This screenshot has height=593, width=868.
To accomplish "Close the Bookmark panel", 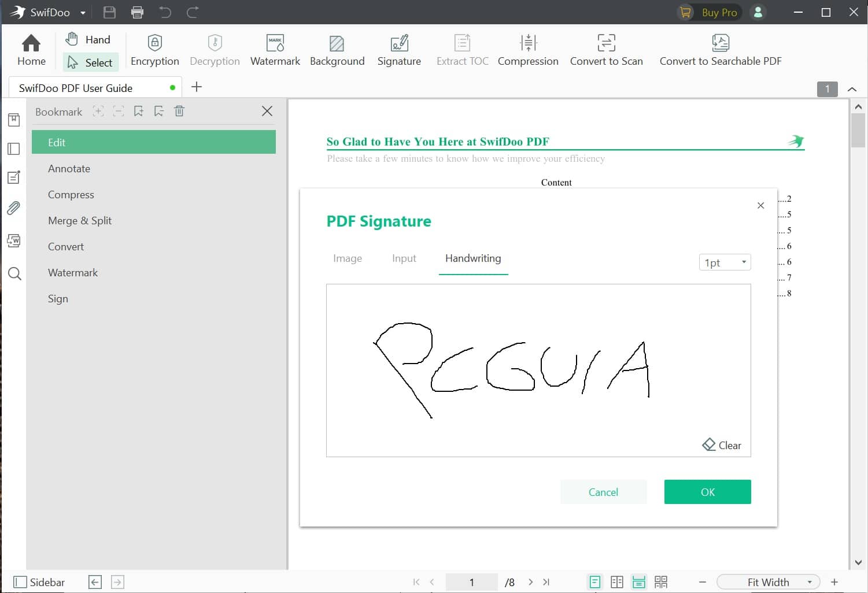I will pos(267,111).
